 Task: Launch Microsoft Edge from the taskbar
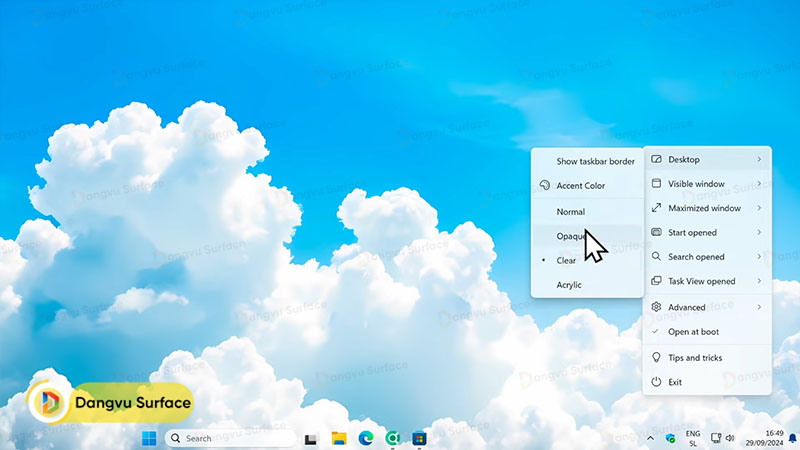pyautogui.click(x=366, y=438)
